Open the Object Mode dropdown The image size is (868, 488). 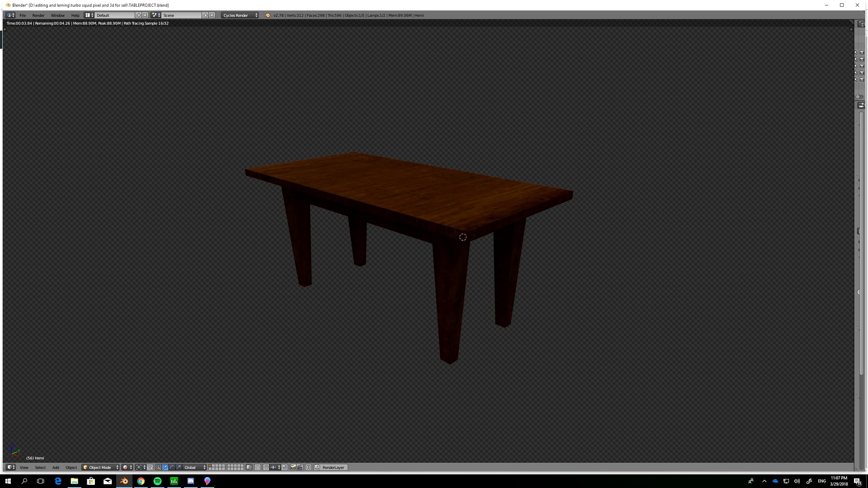tap(99, 467)
